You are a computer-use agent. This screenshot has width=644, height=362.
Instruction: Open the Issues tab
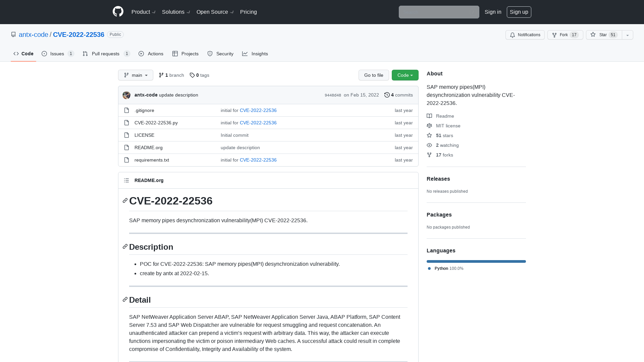tap(58, 54)
